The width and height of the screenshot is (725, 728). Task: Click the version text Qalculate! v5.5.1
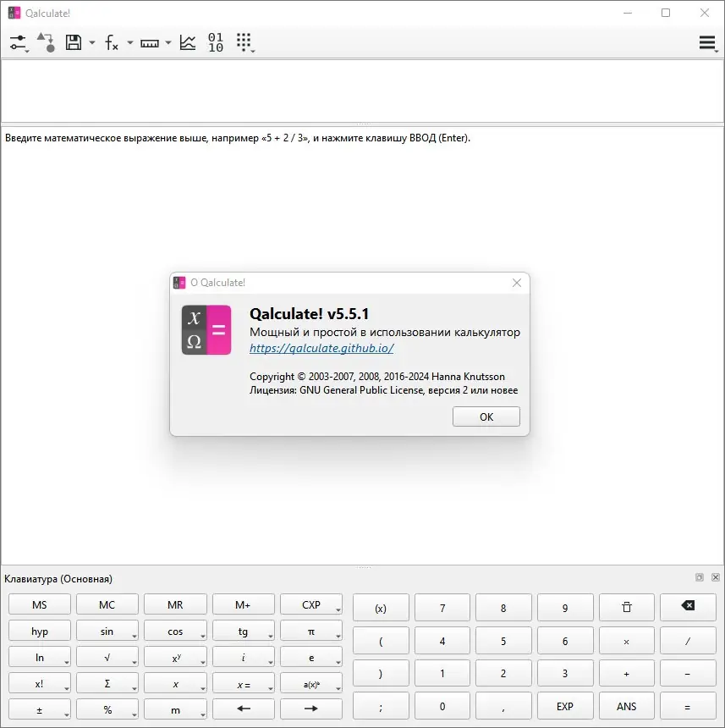click(309, 314)
